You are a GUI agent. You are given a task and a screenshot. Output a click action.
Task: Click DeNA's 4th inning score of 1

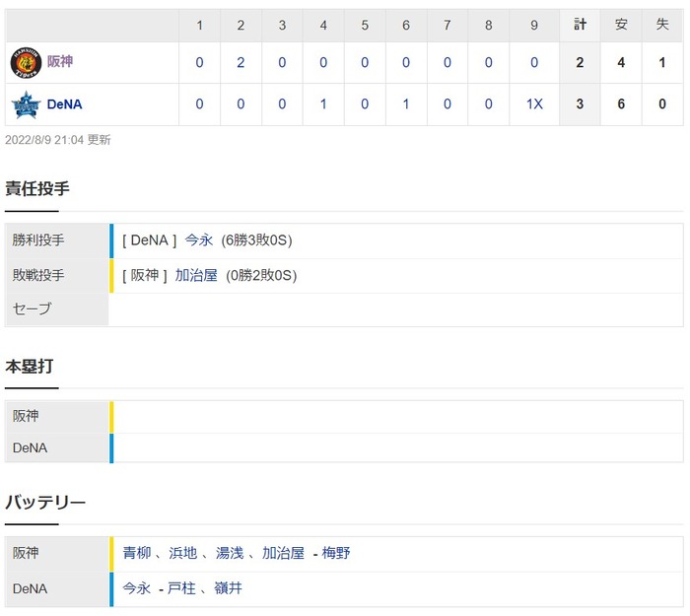(323, 104)
